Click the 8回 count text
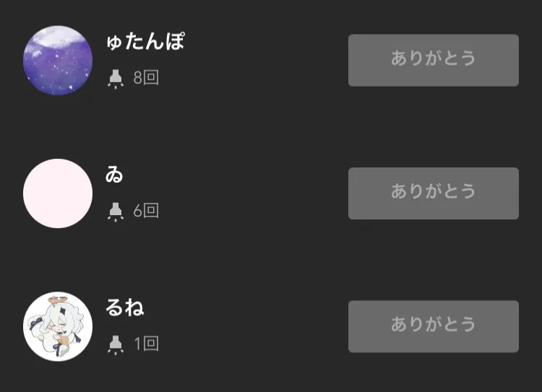 [x=146, y=78]
